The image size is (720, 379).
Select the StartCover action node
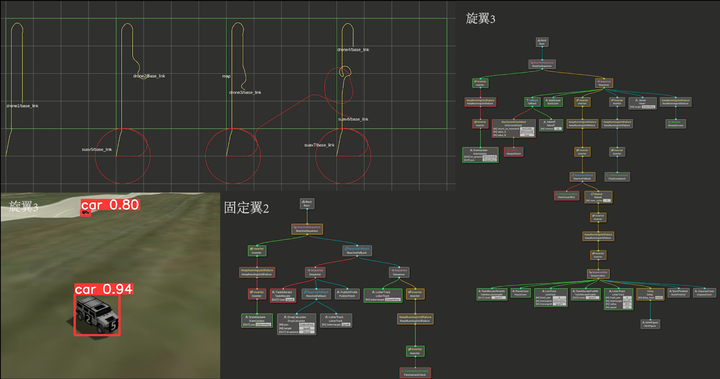click(x=553, y=102)
